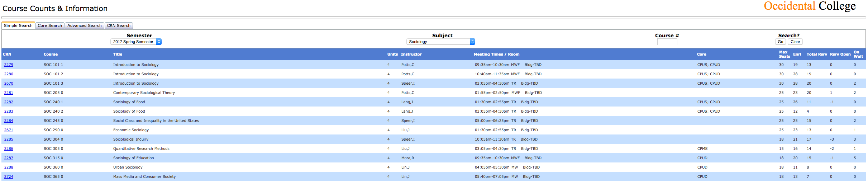This screenshot has height=189, width=868.
Task: Open CRN 2279 course link
Action: tap(9, 65)
